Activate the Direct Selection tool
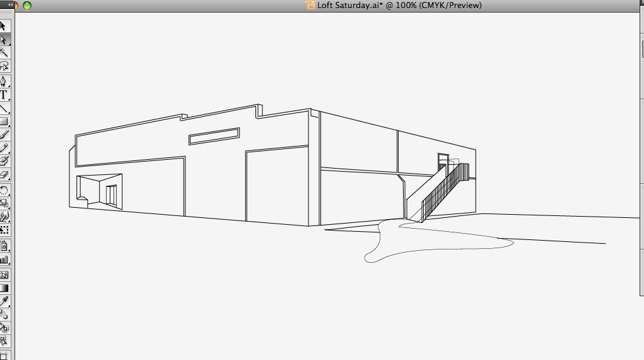Viewport: 644px width, 360px height. pos(4,39)
